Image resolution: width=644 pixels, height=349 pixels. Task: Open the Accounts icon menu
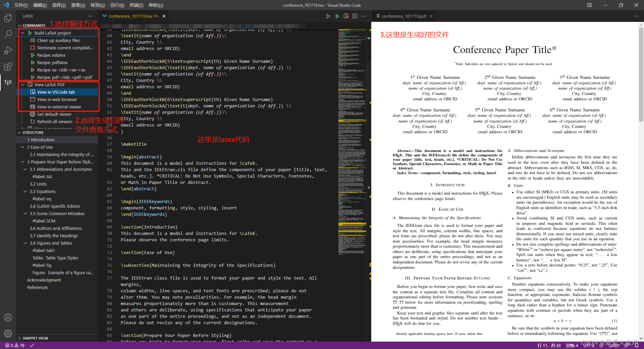8,317
